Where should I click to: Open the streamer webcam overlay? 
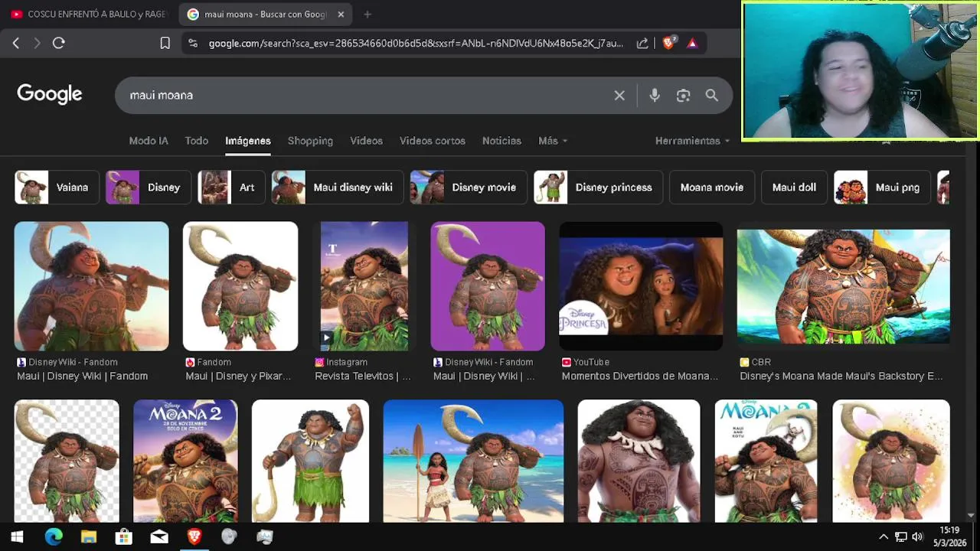click(860, 71)
